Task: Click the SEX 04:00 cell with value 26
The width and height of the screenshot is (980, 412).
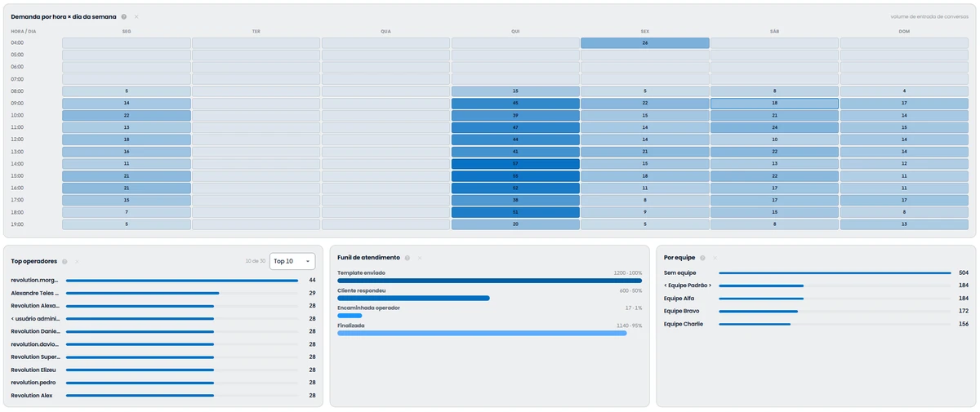Action: click(x=645, y=42)
